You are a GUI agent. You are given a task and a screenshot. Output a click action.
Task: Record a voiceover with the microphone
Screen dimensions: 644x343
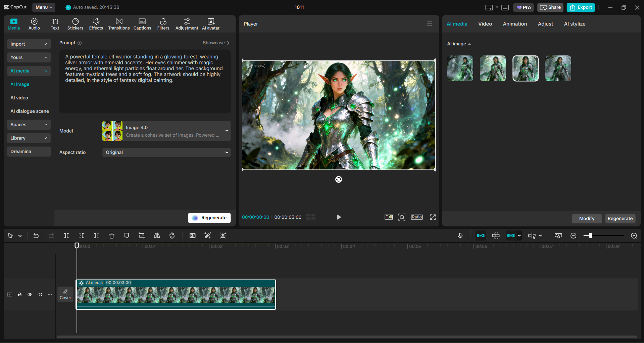pyautogui.click(x=460, y=235)
